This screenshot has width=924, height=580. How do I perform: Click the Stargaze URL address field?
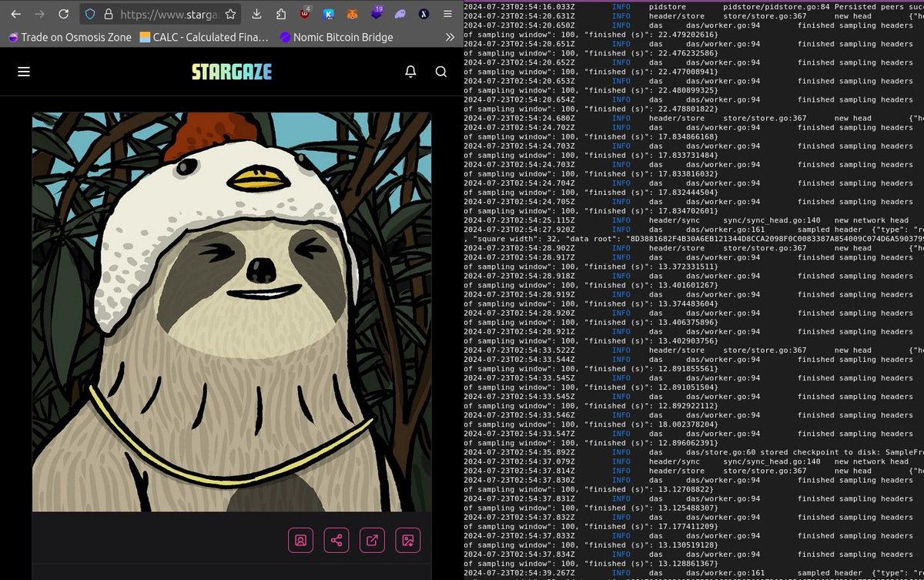point(169,14)
